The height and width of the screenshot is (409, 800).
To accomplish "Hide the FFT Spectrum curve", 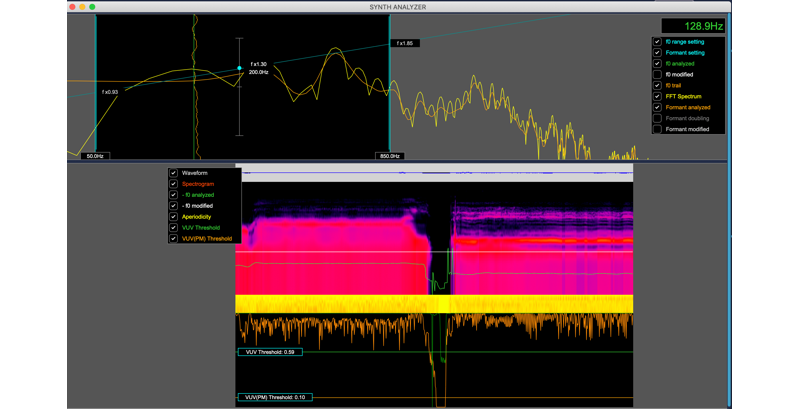I will pos(658,96).
